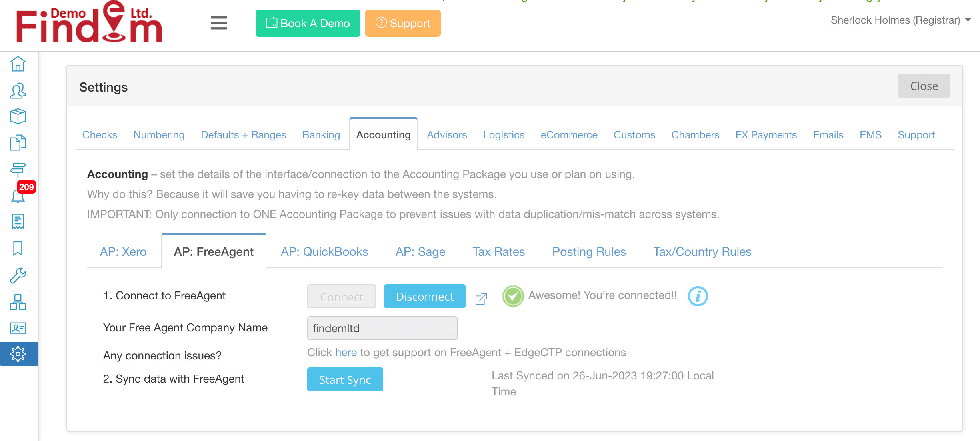
Task: Click the Start Sync button
Action: (345, 379)
